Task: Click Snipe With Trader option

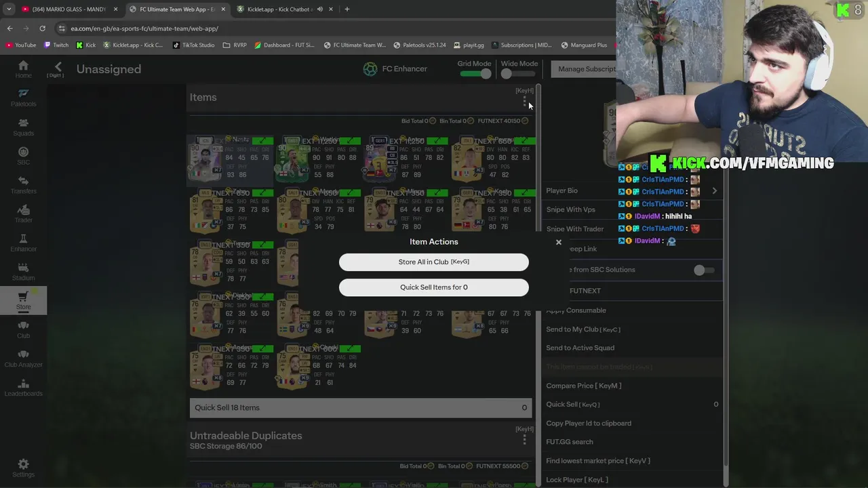Action: coord(574,228)
